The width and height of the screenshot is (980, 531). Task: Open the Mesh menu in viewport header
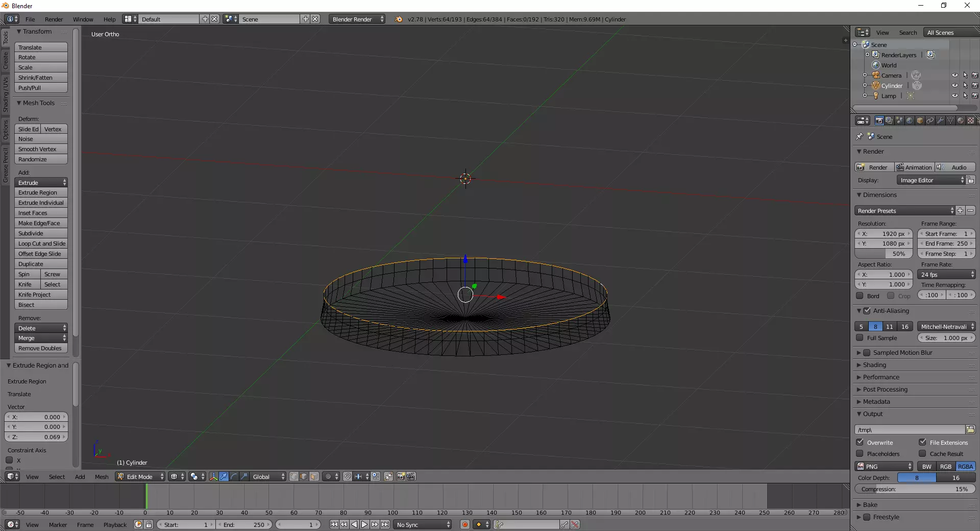coord(102,477)
